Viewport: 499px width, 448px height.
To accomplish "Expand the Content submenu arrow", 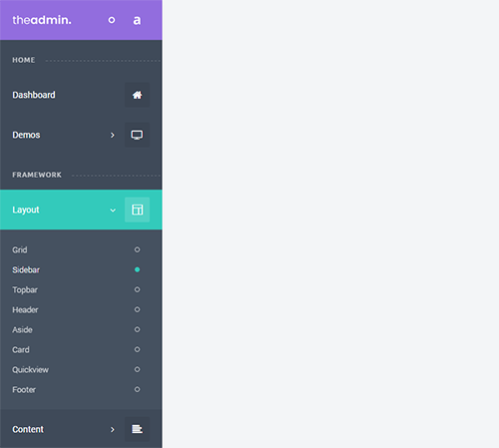I will tap(113, 429).
